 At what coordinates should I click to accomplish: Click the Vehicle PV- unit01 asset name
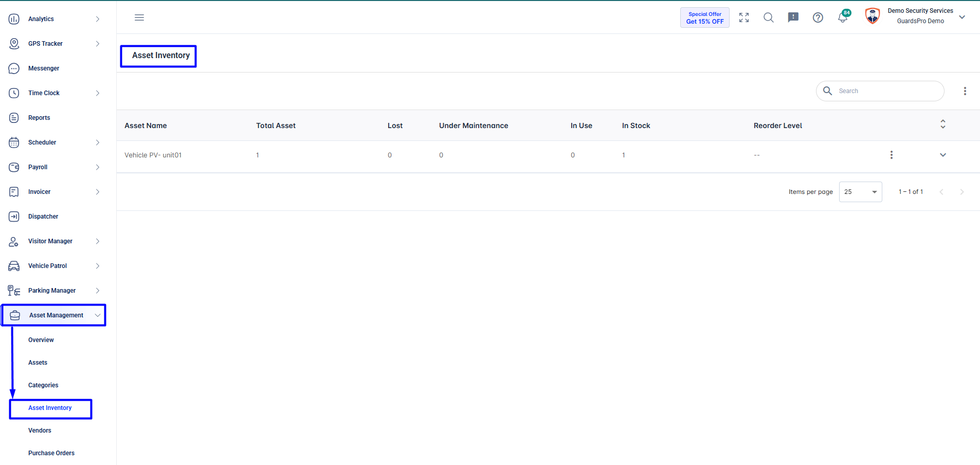[x=153, y=155]
